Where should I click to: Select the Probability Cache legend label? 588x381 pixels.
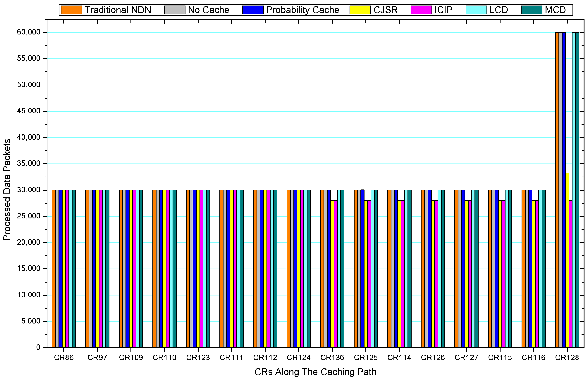(x=302, y=10)
